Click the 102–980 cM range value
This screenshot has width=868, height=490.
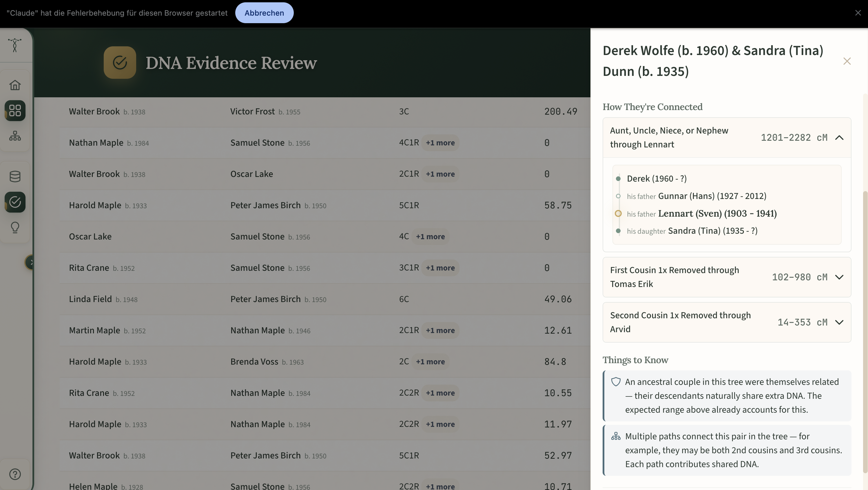click(x=800, y=277)
